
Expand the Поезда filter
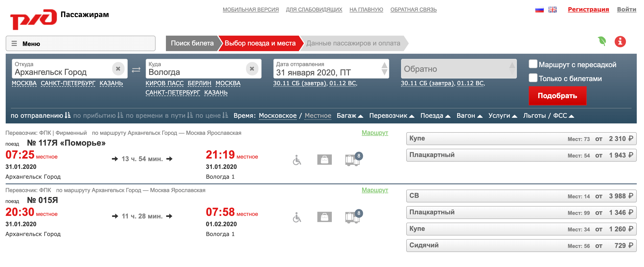pyautogui.click(x=435, y=116)
